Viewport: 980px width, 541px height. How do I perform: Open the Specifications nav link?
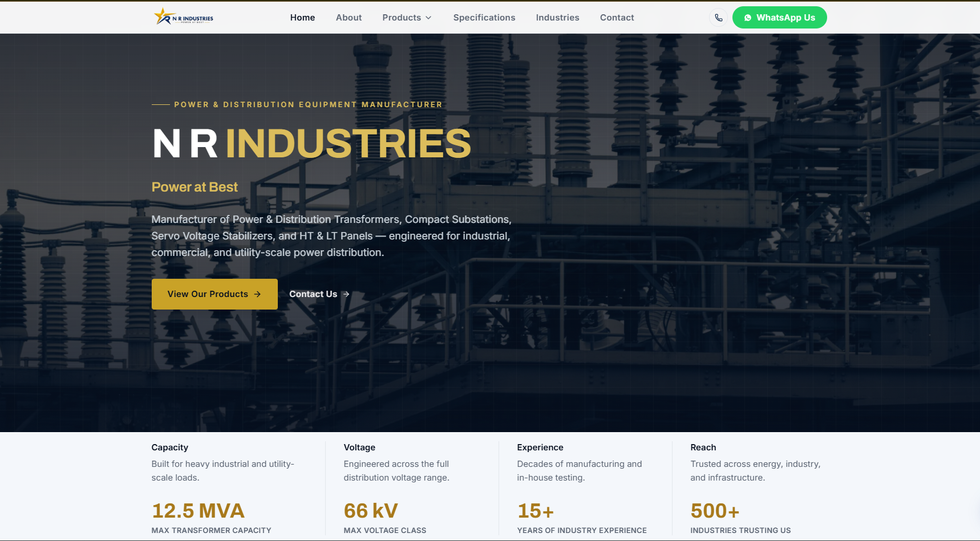click(484, 18)
